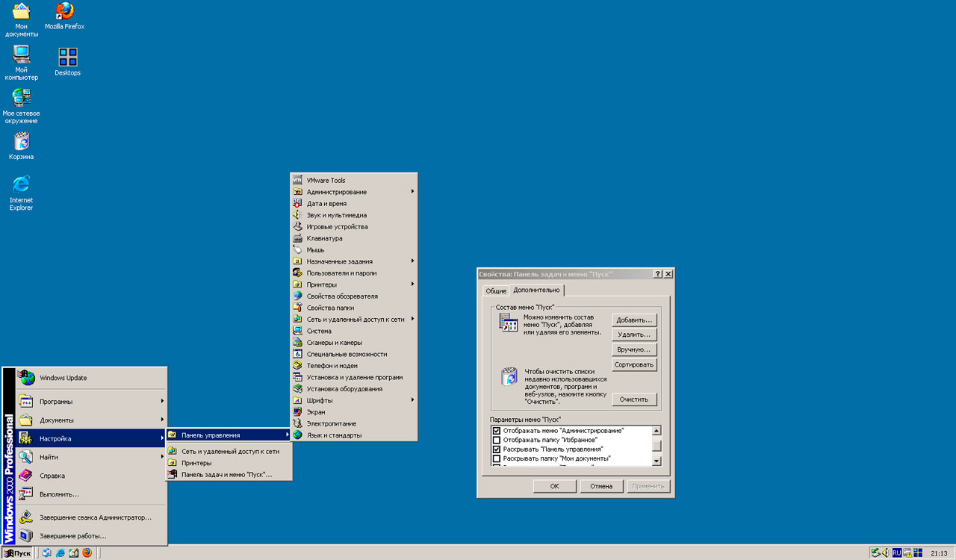Open Мой компьютер desktop icon
This screenshot has width=956, height=560.
tap(21, 55)
